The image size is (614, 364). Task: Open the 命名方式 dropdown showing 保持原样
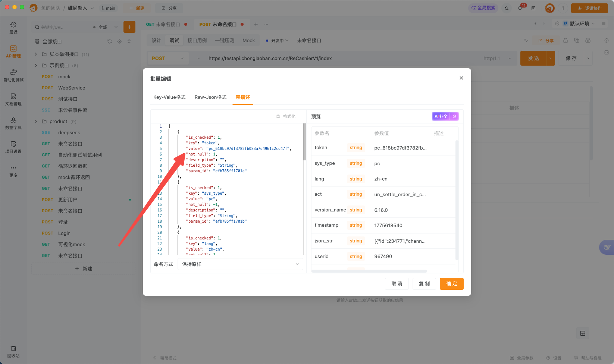coord(240,264)
